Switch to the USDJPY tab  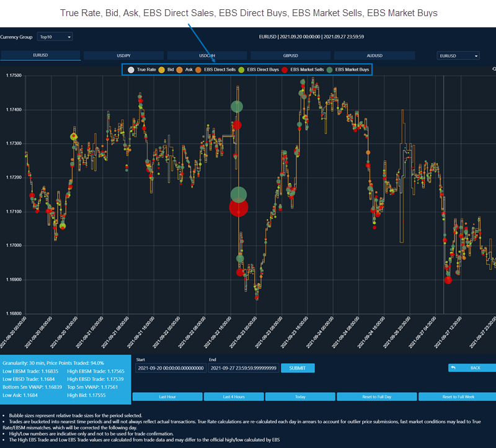tap(123, 56)
